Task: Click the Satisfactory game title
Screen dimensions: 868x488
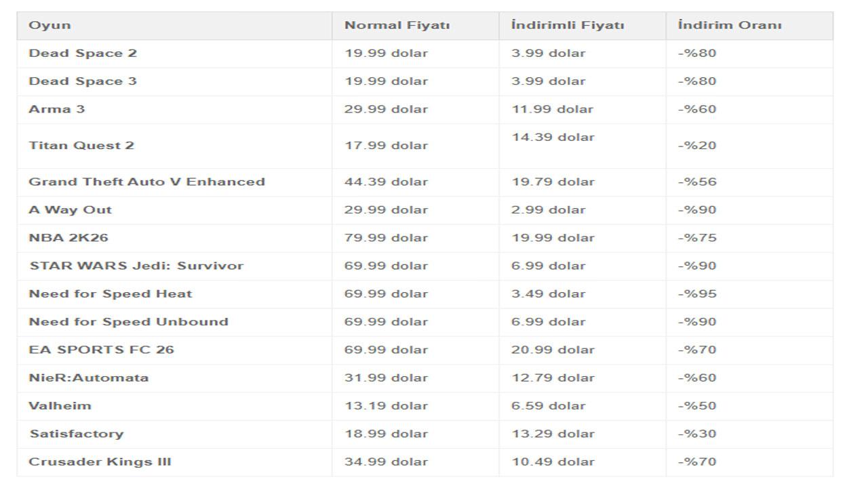Action: [76, 434]
